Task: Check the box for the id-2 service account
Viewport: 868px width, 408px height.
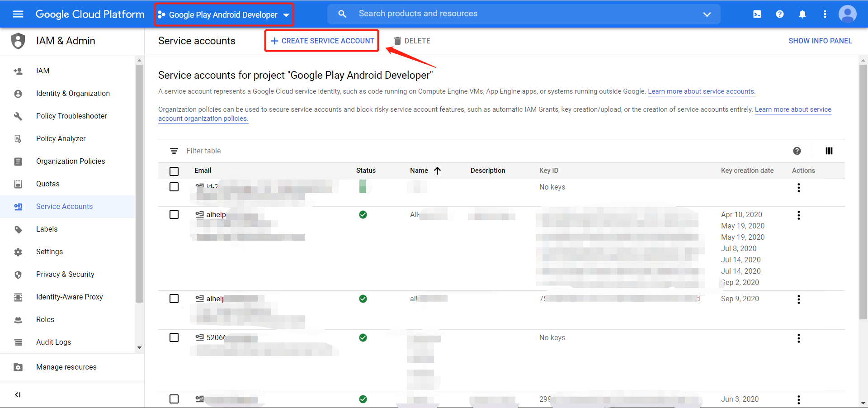Action: (x=174, y=187)
